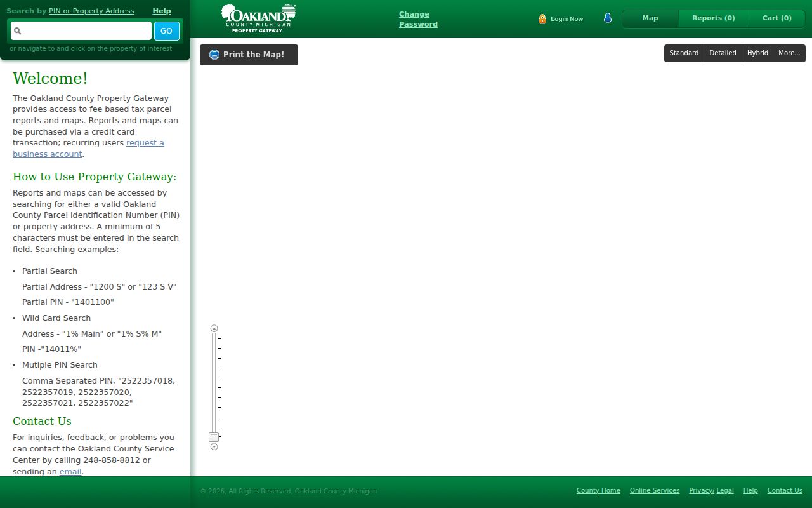Click the blue user profile icon
Viewport: 812px width, 508px height.
[607, 18]
